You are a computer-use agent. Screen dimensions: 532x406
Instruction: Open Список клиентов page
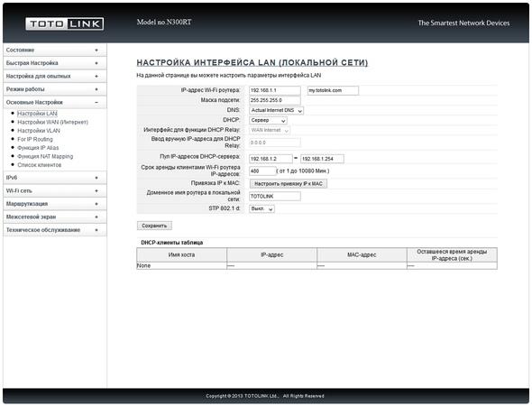point(40,165)
